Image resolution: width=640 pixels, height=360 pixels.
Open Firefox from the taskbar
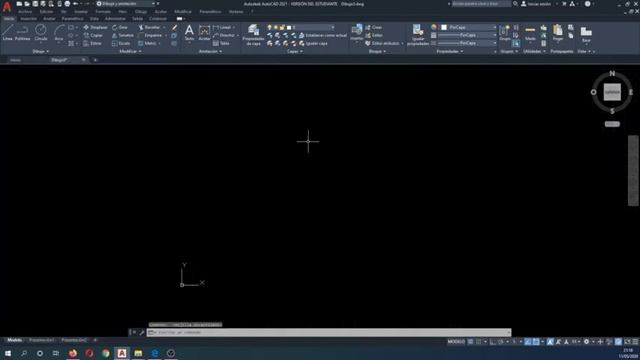73,353
